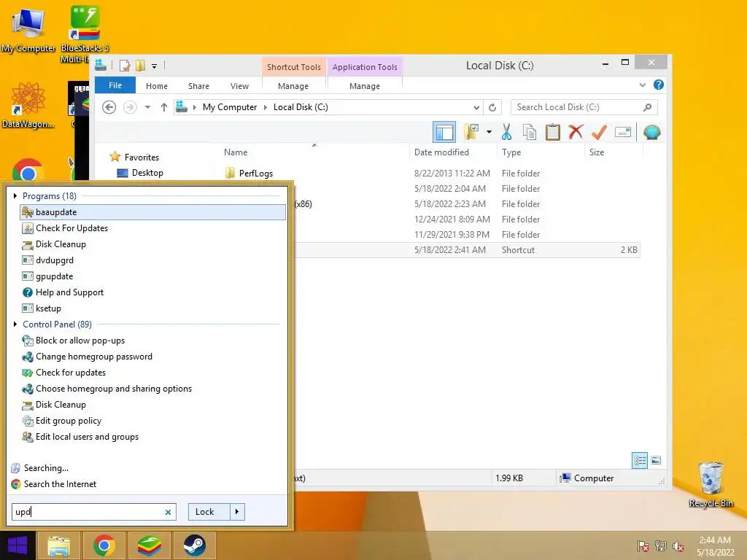Select Desktop under Favorites

click(147, 173)
